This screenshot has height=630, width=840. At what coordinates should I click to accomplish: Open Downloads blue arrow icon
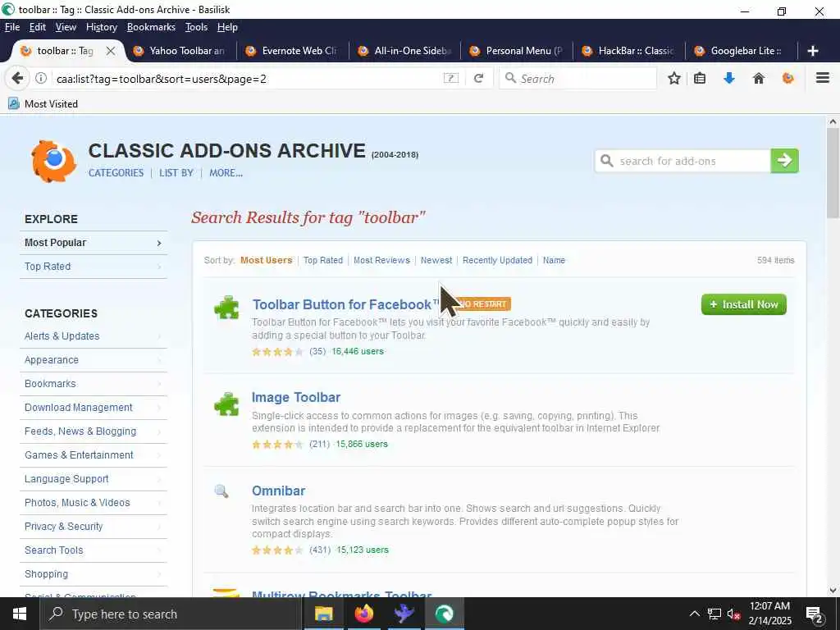729,79
